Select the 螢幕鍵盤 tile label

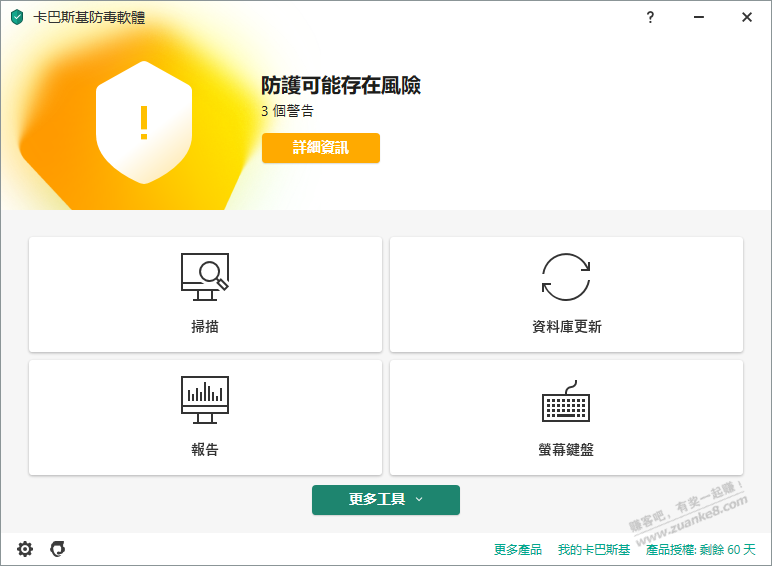pyautogui.click(x=566, y=450)
